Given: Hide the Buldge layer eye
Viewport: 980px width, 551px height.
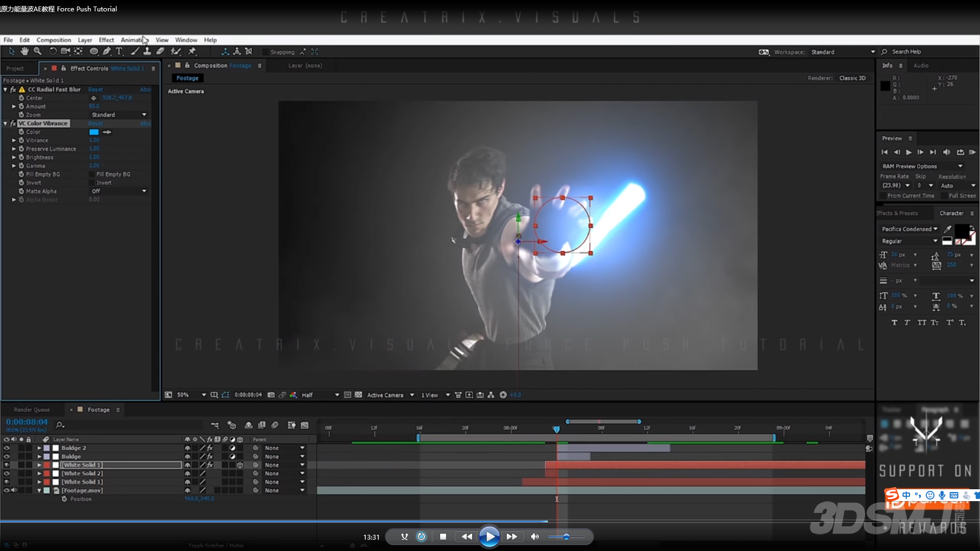Looking at the screenshot, I should tap(7, 457).
